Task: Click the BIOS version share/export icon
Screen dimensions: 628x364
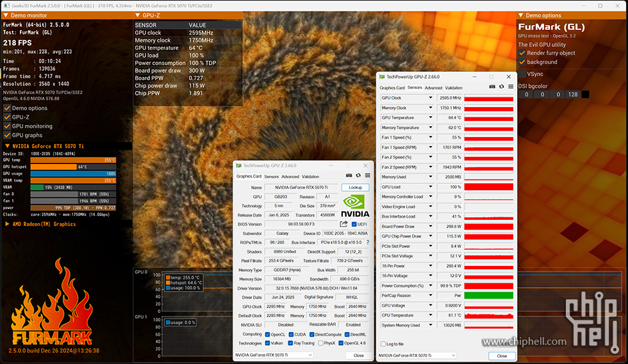Action: click(x=343, y=224)
